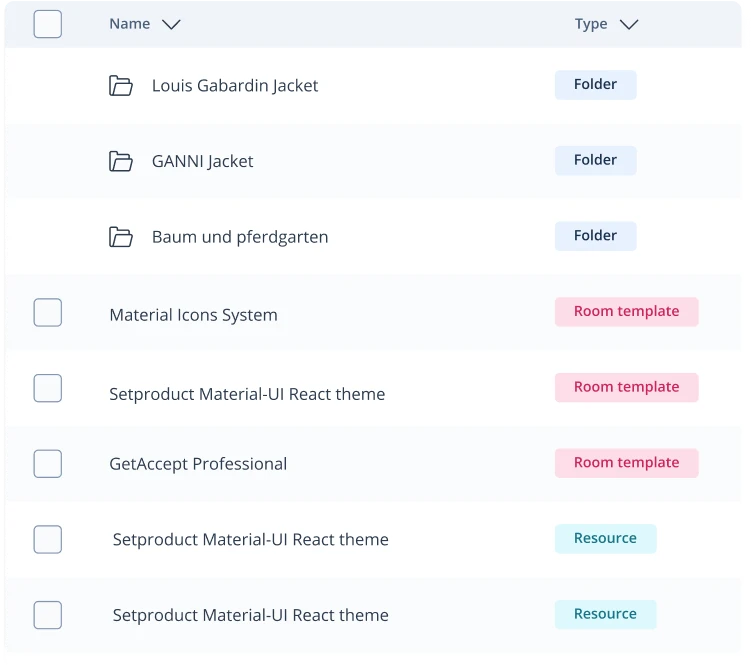Tick the GetAccept Professional checkbox
Image resolution: width=751 pixels, height=672 pixels.
pos(48,464)
